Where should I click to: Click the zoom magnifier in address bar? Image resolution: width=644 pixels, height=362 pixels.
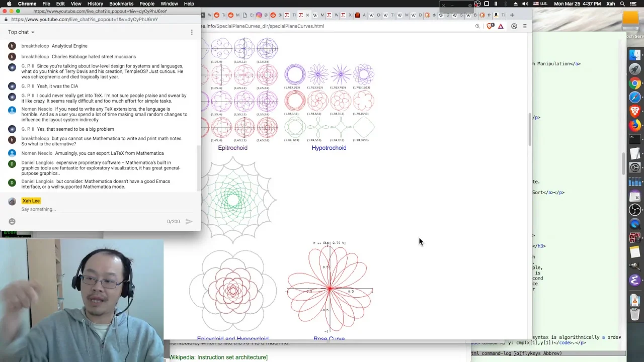pos(477,26)
